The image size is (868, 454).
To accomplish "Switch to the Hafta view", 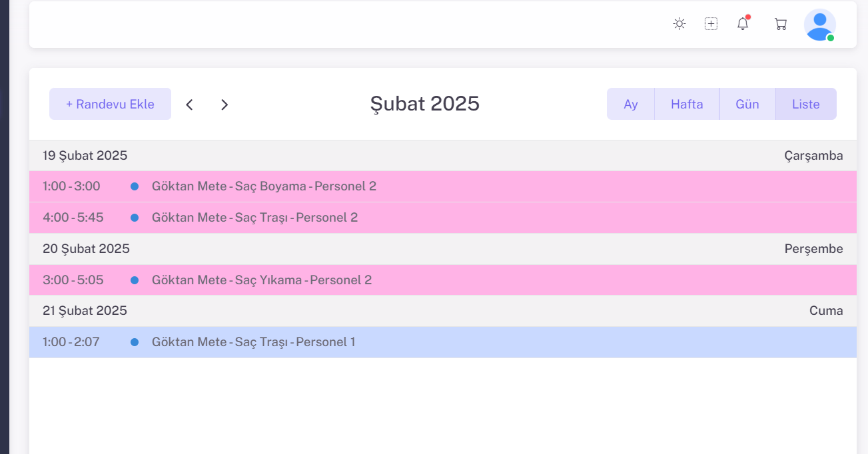I will point(687,105).
